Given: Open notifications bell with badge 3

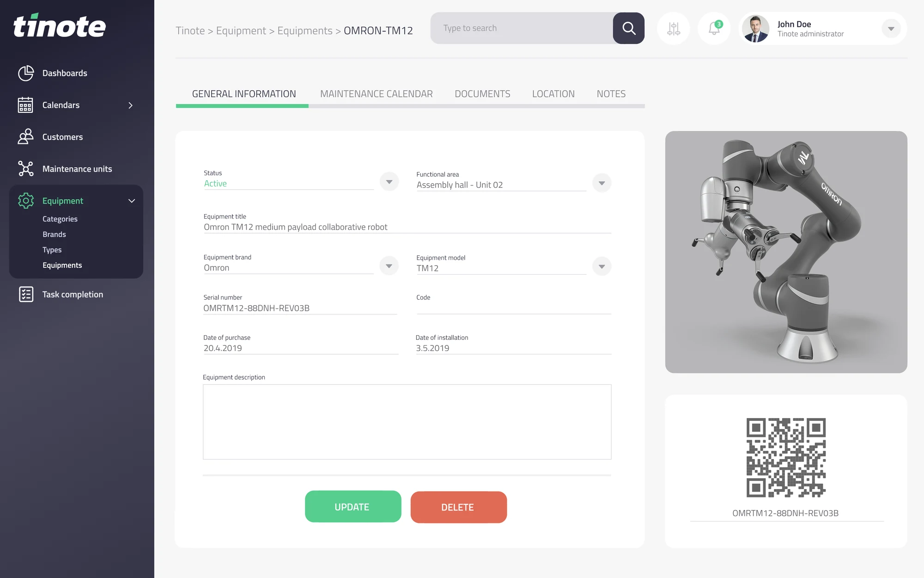Looking at the screenshot, I should 714,29.
